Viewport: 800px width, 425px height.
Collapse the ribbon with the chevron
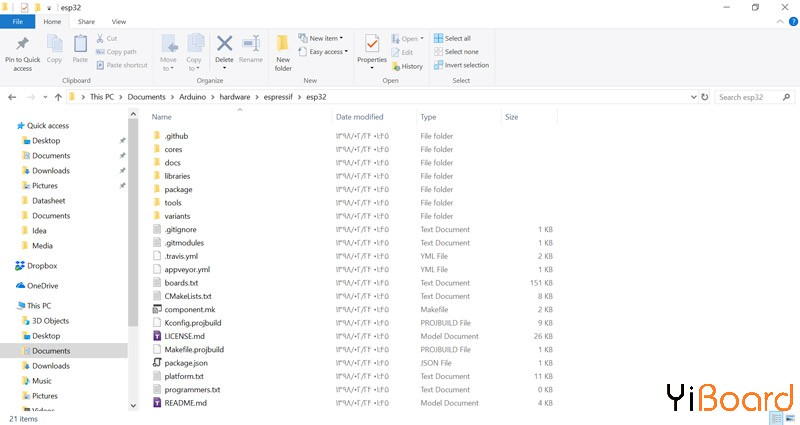[x=780, y=21]
